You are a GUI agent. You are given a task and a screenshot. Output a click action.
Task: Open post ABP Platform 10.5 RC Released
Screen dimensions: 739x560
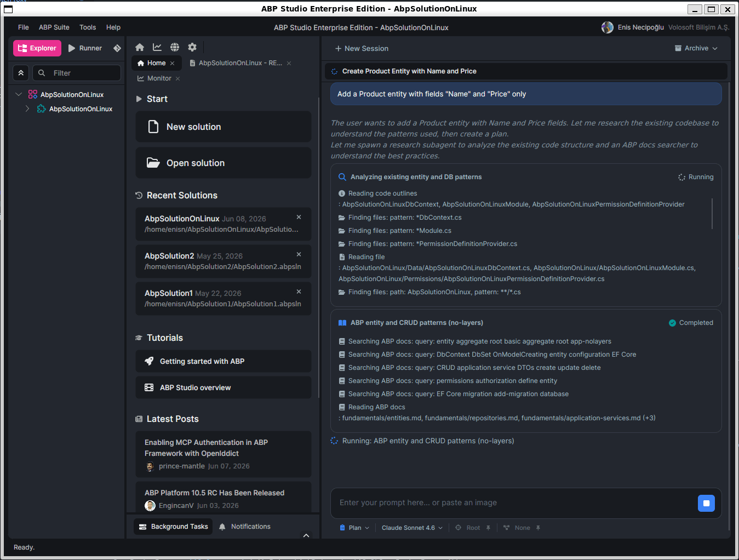click(x=224, y=497)
